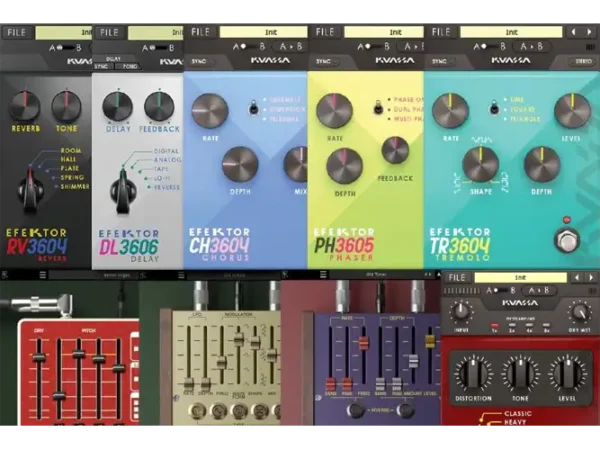Viewport: 600px width, 450px height.
Task: Open the FILE menu in CH3604 Chorus
Action: [201, 32]
